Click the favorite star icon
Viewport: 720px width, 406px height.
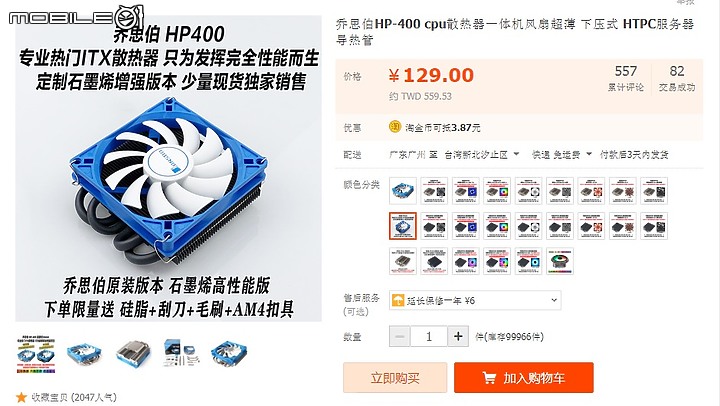click(x=21, y=397)
